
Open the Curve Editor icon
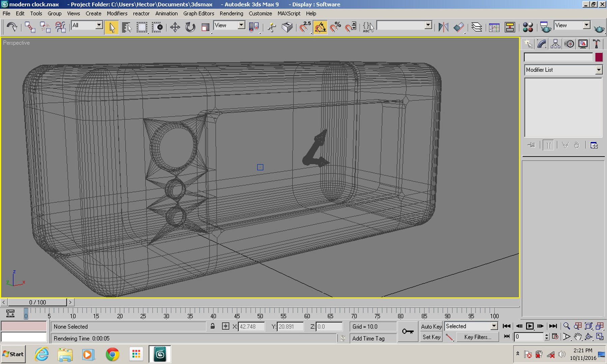[494, 27]
